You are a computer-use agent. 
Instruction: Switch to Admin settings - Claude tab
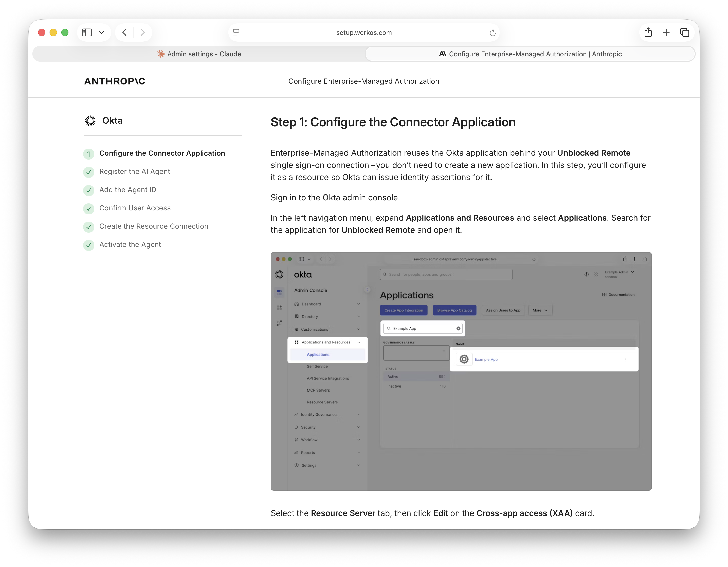point(199,54)
